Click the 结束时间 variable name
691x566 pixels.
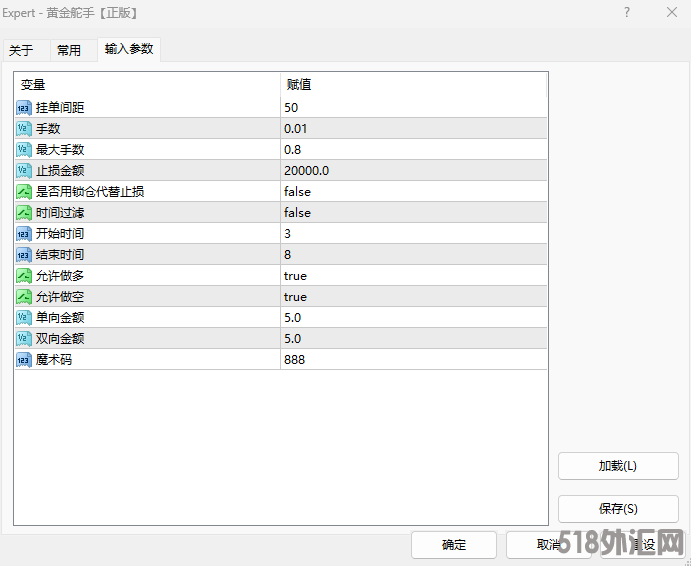coord(60,255)
